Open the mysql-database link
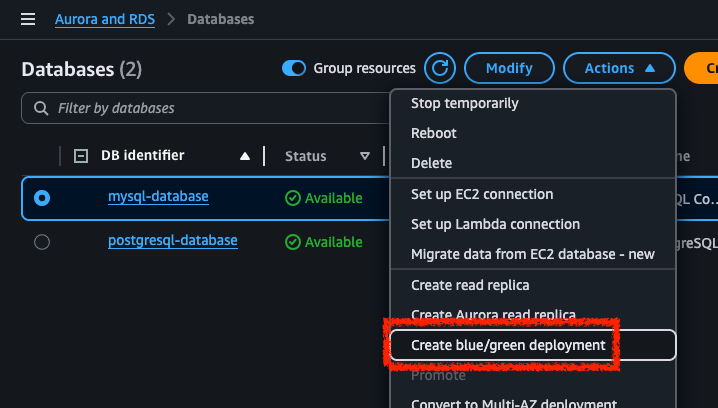Image resolution: width=718 pixels, height=408 pixels. tap(158, 196)
